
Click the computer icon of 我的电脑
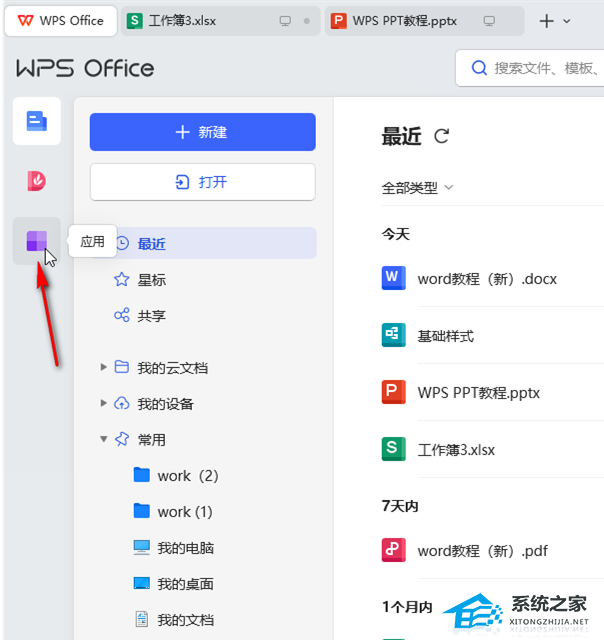point(142,547)
